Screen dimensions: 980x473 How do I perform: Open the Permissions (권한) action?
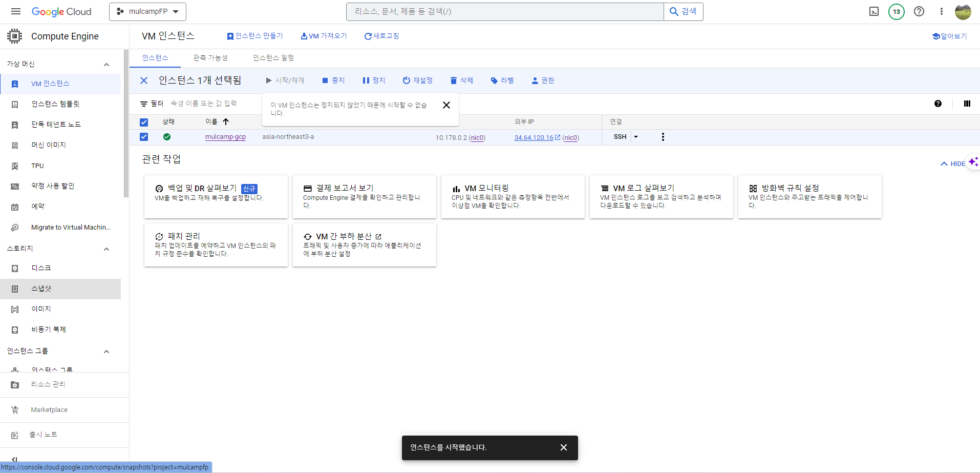(x=543, y=80)
